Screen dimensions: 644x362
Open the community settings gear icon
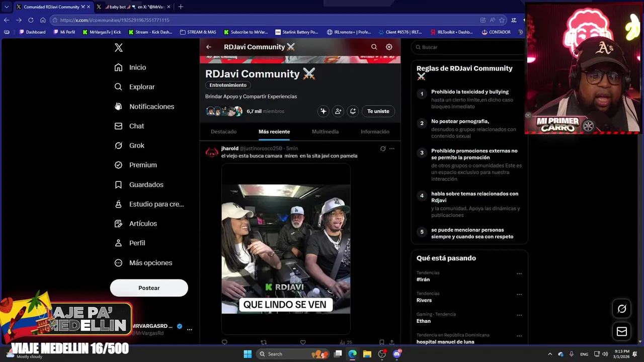click(389, 47)
